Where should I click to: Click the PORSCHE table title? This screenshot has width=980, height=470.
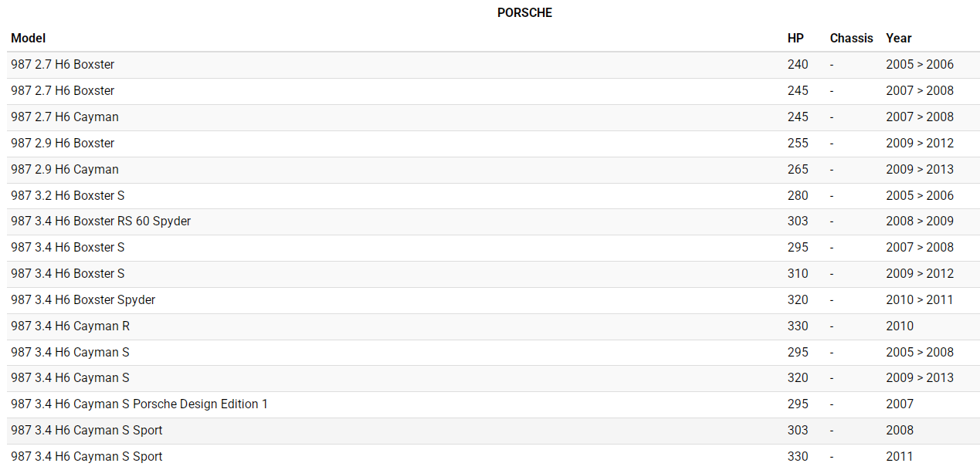click(x=524, y=13)
